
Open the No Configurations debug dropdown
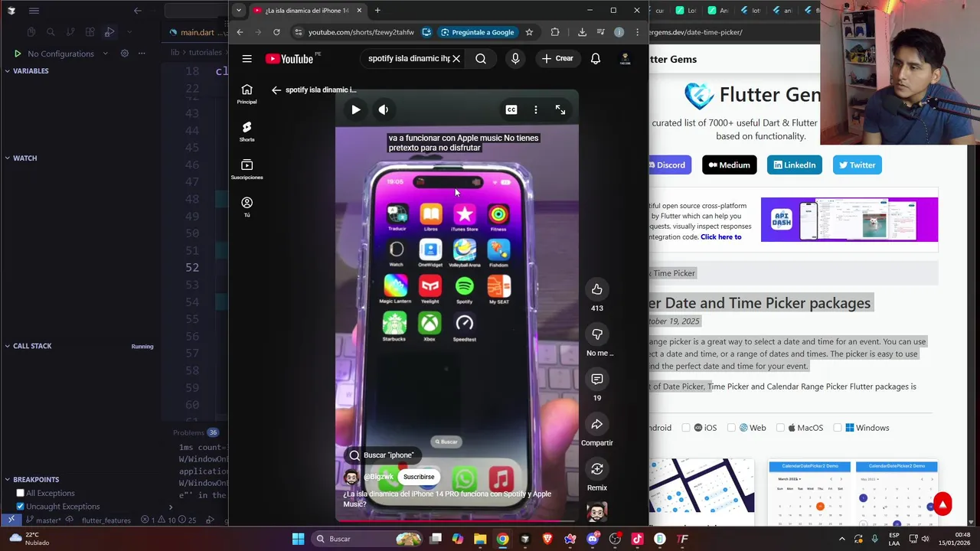pyautogui.click(x=67, y=54)
